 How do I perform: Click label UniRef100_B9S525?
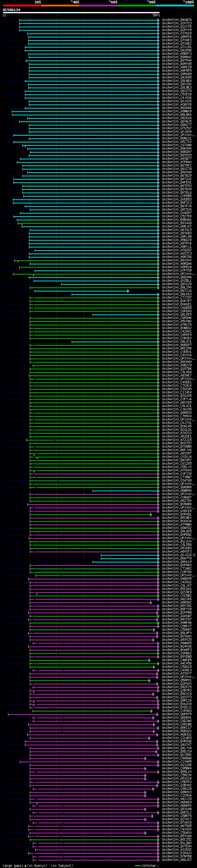click(177, 155)
